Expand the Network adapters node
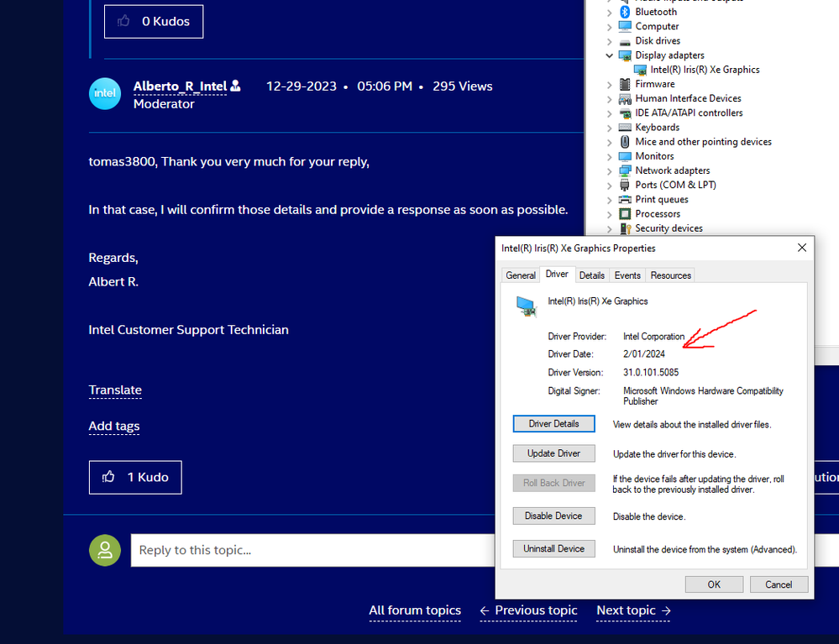Image resolution: width=839 pixels, height=644 pixels. click(x=609, y=171)
